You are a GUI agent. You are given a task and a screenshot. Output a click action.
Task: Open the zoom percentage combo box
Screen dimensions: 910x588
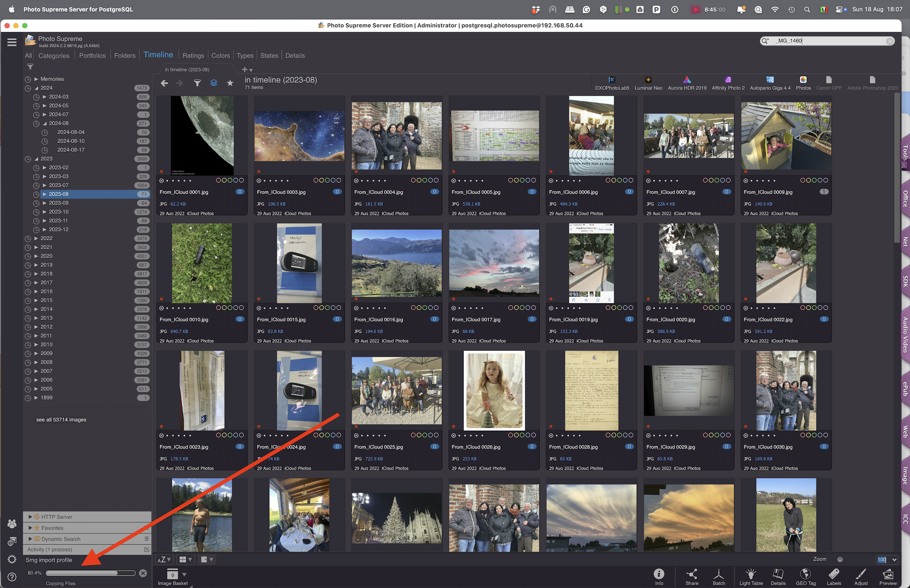tap(887, 560)
